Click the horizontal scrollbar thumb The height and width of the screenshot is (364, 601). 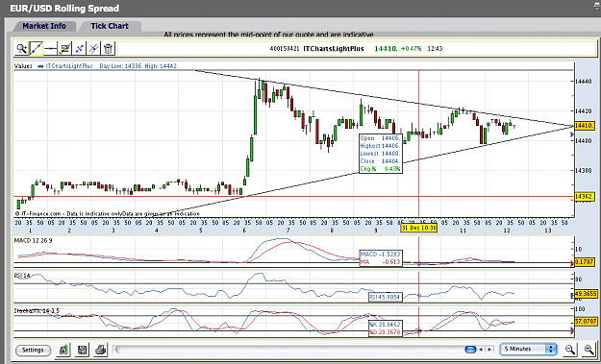470,350
